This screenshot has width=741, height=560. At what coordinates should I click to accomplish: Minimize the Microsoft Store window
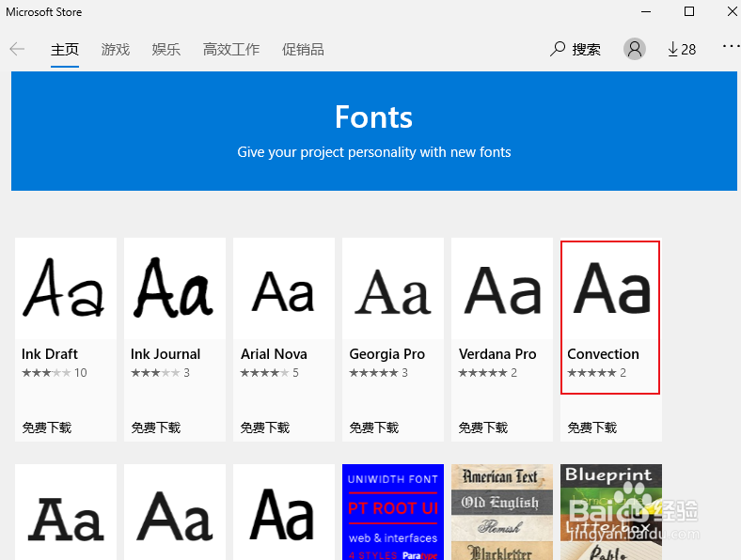point(646,11)
